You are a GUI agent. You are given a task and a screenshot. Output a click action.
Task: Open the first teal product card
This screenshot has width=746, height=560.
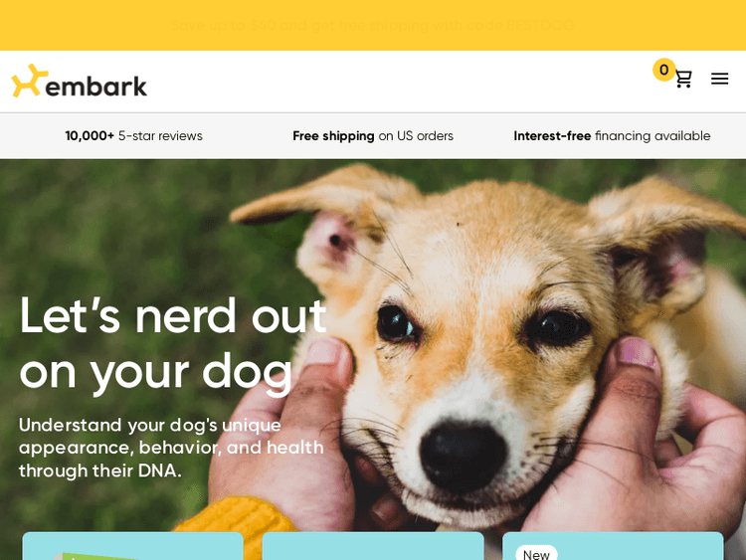132,546
